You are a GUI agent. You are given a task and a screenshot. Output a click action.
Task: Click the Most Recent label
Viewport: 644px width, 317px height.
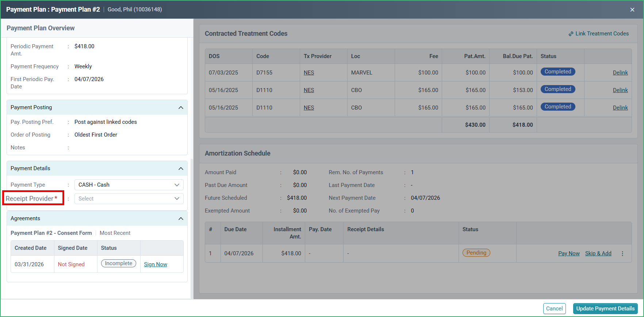(x=115, y=233)
